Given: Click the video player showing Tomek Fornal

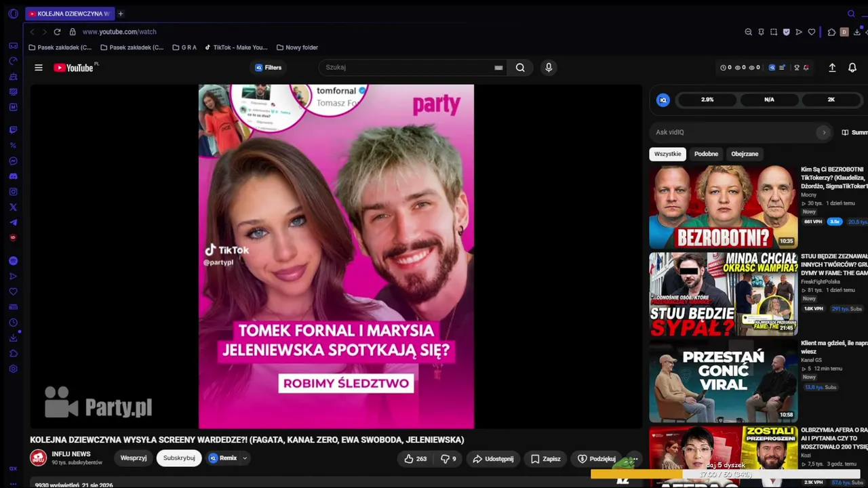Looking at the screenshot, I should click(x=336, y=256).
